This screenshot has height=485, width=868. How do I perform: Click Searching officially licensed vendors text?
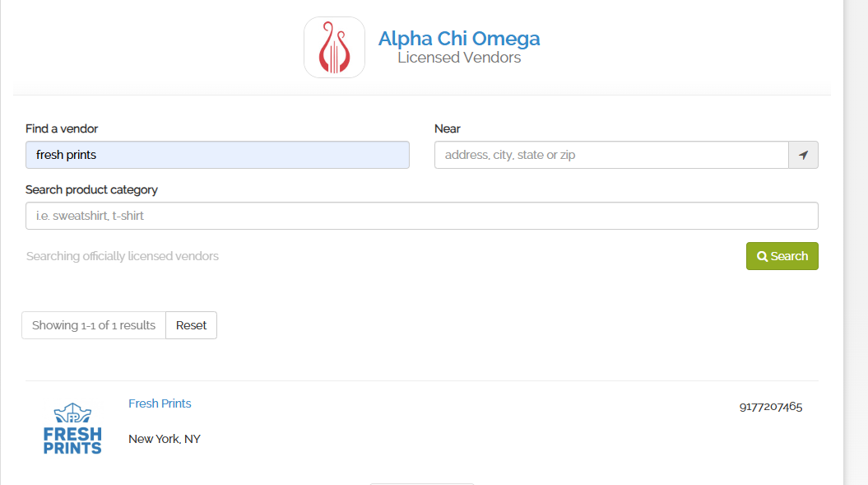click(x=123, y=256)
